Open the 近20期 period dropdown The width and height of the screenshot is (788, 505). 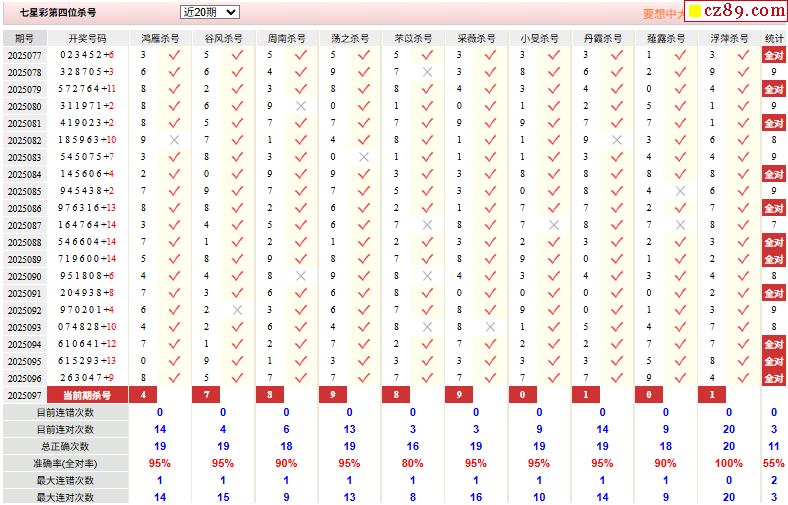point(210,12)
